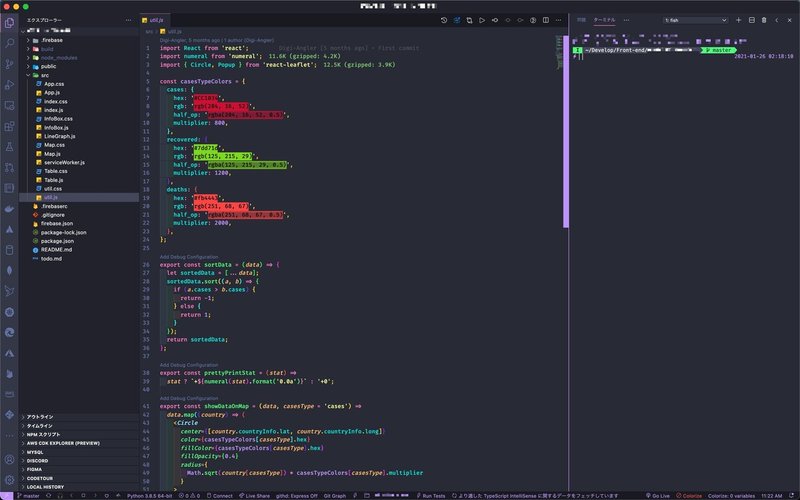Click Python 3.8.5 64-bit interpreter
This screenshot has width=800, height=500.
click(x=149, y=496)
